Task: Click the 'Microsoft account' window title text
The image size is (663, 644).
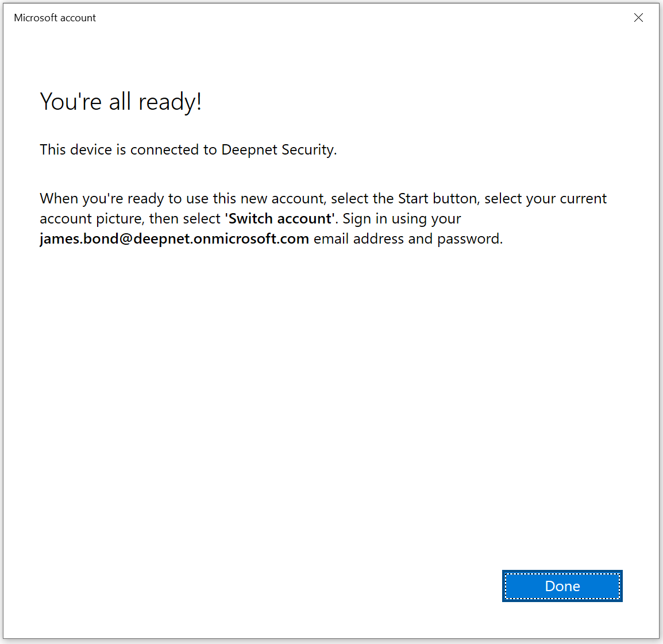Action: [x=55, y=18]
